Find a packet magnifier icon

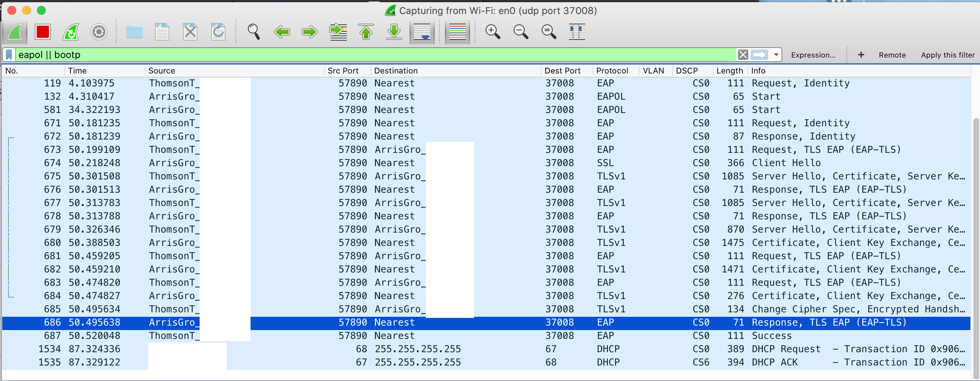tap(253, 32)
